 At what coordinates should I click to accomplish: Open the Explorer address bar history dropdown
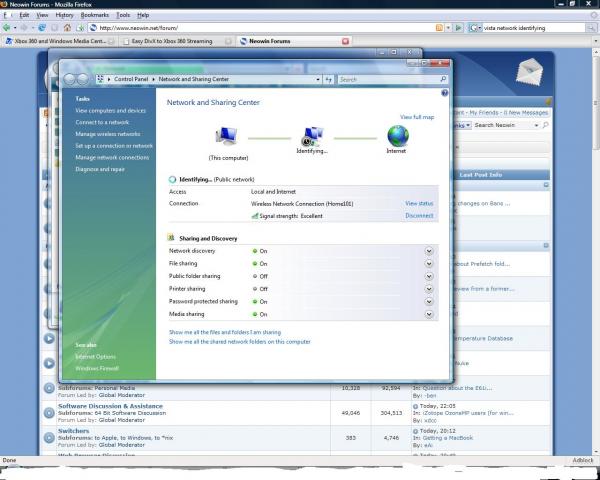coord(318,79)
